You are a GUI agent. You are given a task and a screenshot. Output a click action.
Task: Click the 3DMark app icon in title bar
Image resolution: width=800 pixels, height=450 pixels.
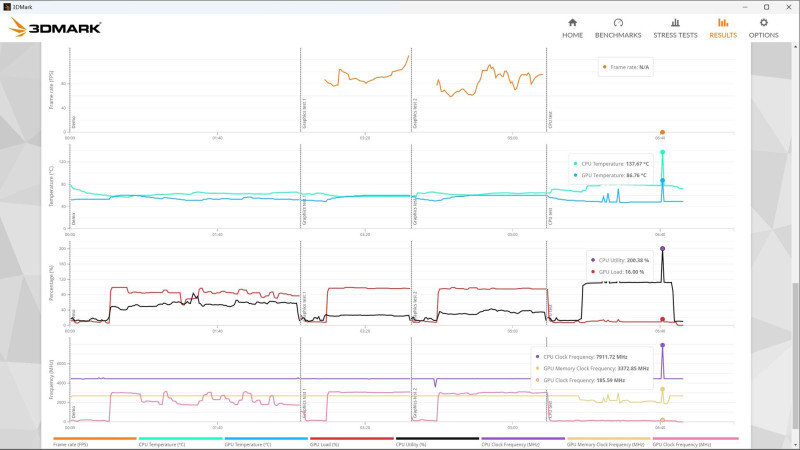pyautogui.click(x=7, y=7)
